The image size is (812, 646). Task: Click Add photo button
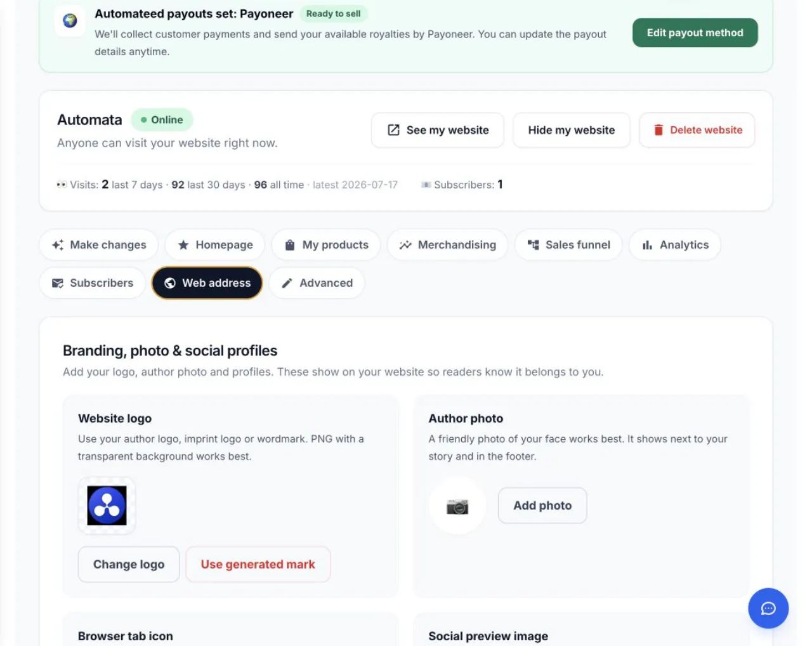pos(542,506)
